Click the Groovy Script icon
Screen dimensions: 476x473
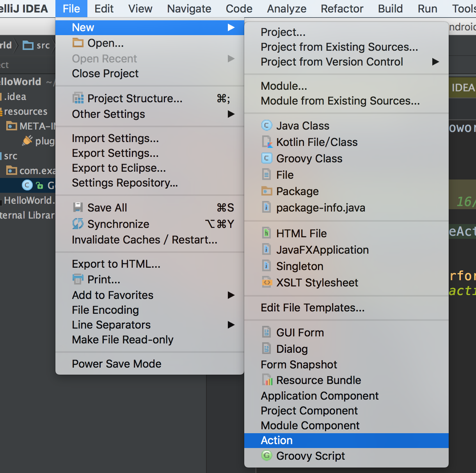pos(266,456)
